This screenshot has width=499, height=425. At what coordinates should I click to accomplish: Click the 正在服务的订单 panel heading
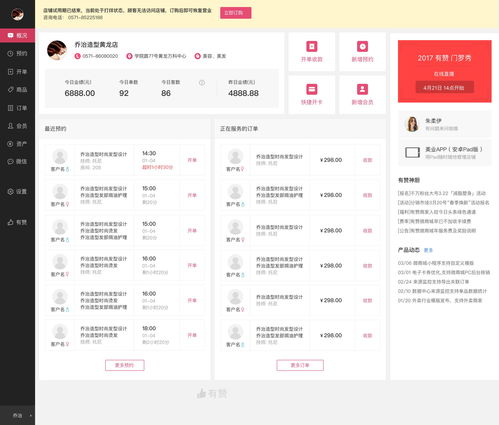click(x=239, y=129)
